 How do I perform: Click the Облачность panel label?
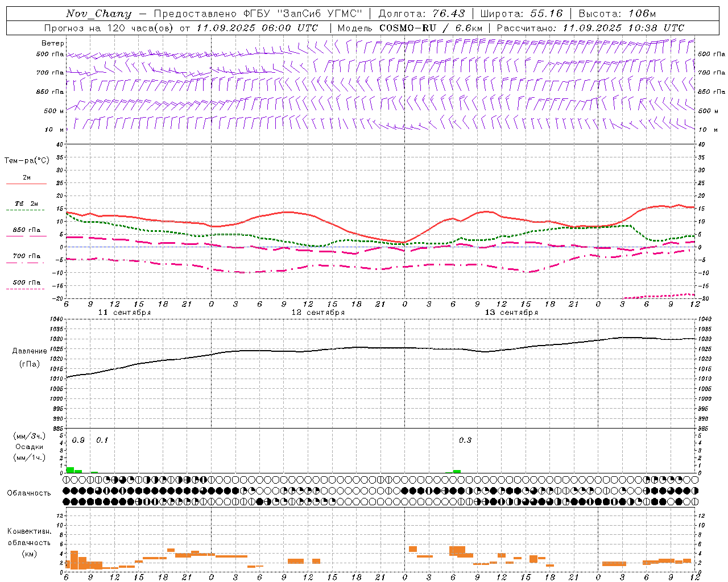(29, 493)
